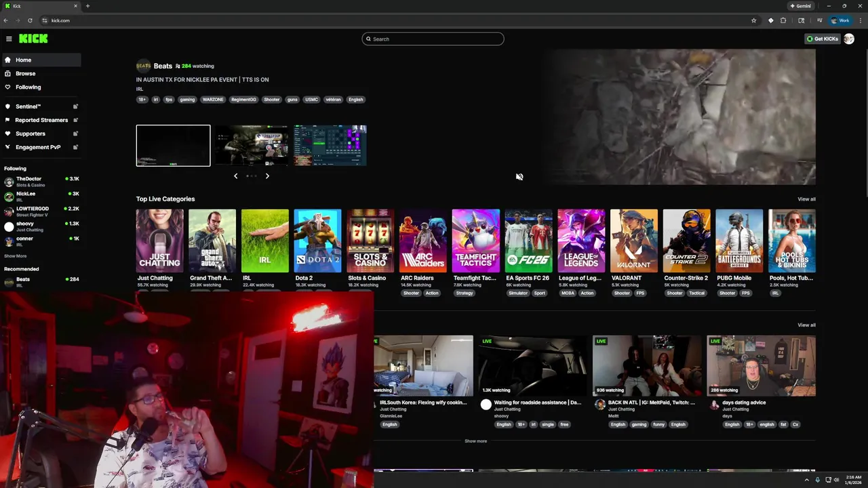Bookmark this page with star icon

coord(753,20)
